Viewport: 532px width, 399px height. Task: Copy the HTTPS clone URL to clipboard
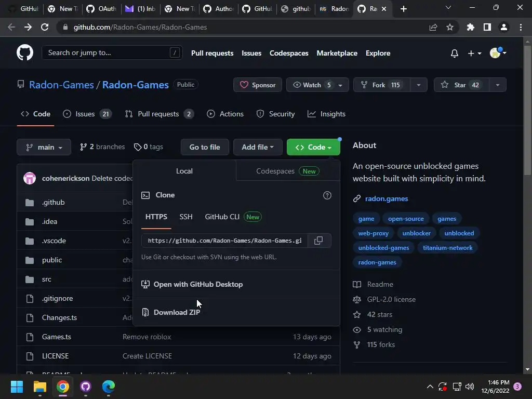tap(318, 241)
